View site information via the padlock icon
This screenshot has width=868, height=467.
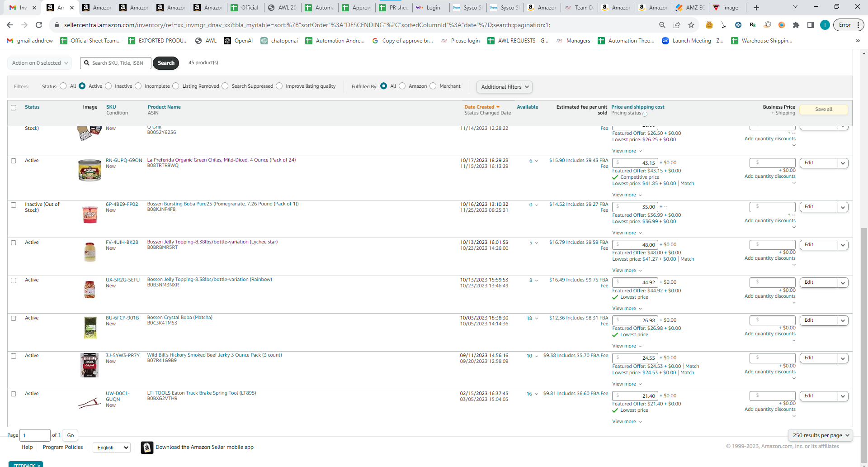(57, 25)
